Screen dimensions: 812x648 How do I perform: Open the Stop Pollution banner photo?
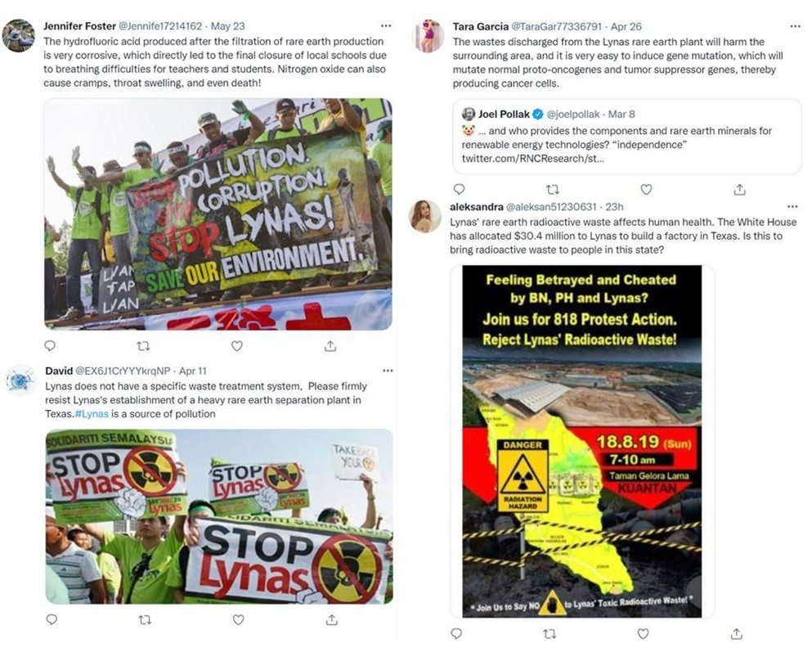[x=218, y=214]
